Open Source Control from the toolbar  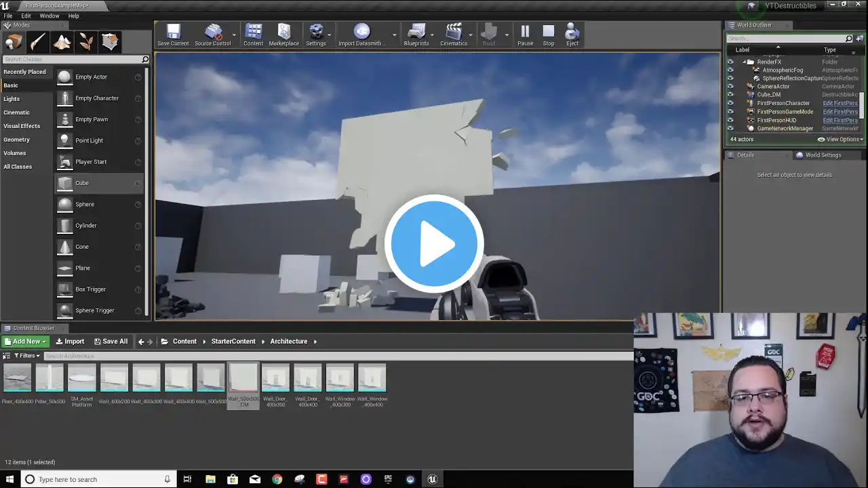(213, 35)
